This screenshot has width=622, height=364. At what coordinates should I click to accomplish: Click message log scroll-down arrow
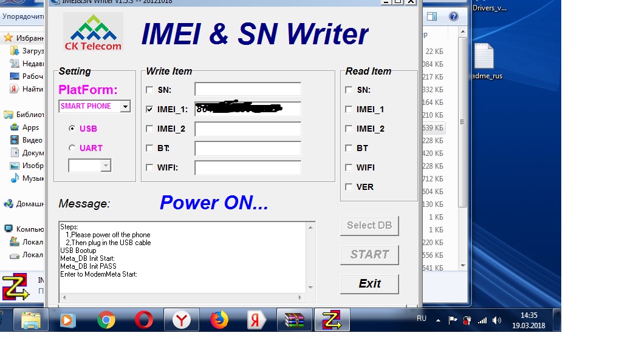[310, 288]
